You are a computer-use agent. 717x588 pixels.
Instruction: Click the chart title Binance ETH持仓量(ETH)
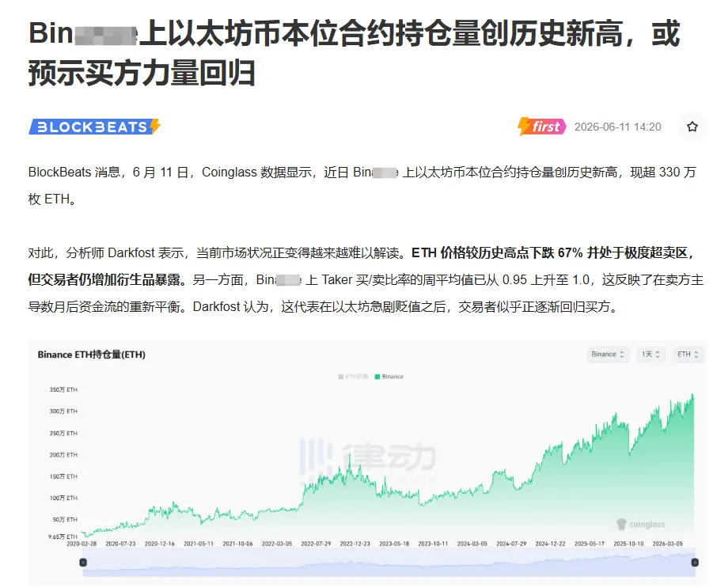(x=92, y=355)
